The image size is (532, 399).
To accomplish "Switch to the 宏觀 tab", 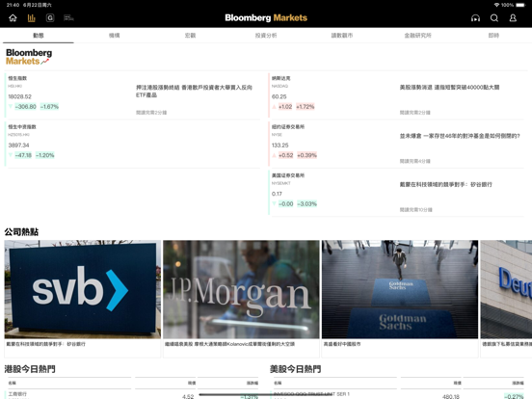I will (x=190, y=36).
